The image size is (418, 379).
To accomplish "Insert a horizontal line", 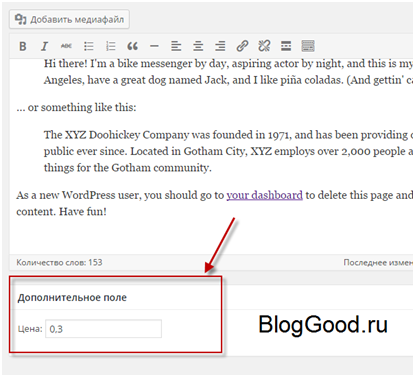I will (154, 46).
